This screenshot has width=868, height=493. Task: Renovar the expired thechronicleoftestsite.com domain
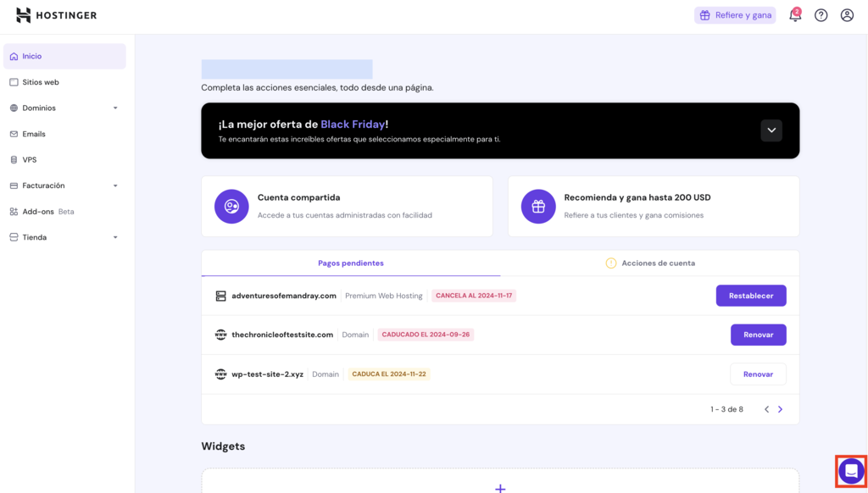coord(758,335)
